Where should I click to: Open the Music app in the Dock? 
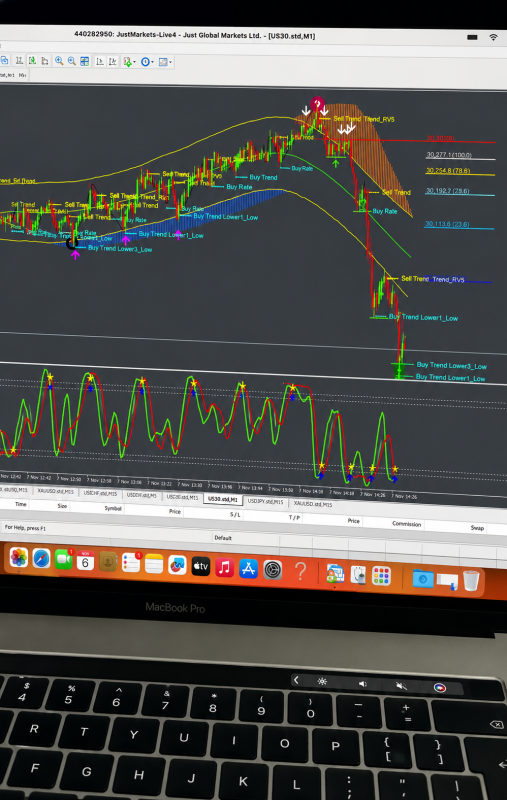click(x=224, y=567)
